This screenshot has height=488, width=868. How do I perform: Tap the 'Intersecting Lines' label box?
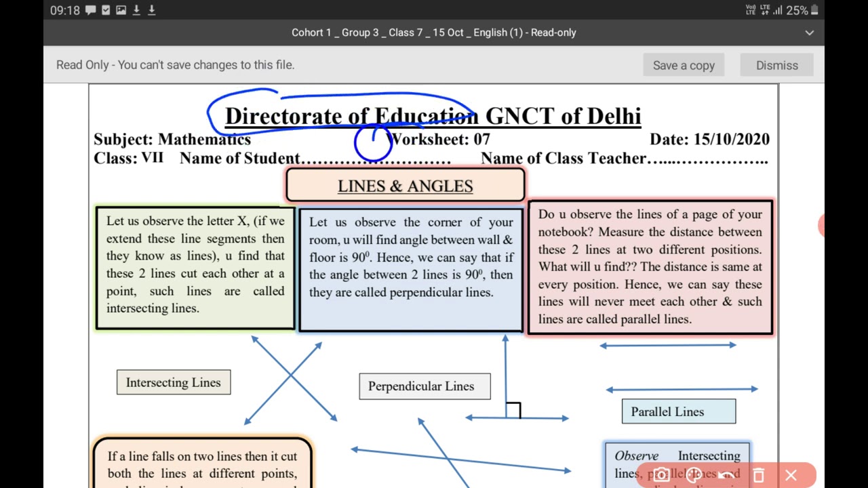pos(174,382)
